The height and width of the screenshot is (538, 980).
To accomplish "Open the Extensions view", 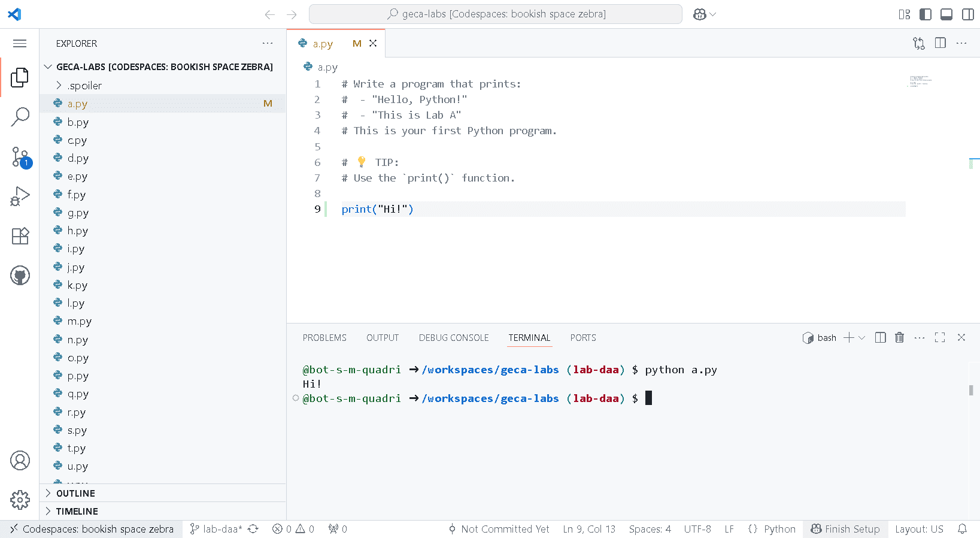I will point(20,236).
